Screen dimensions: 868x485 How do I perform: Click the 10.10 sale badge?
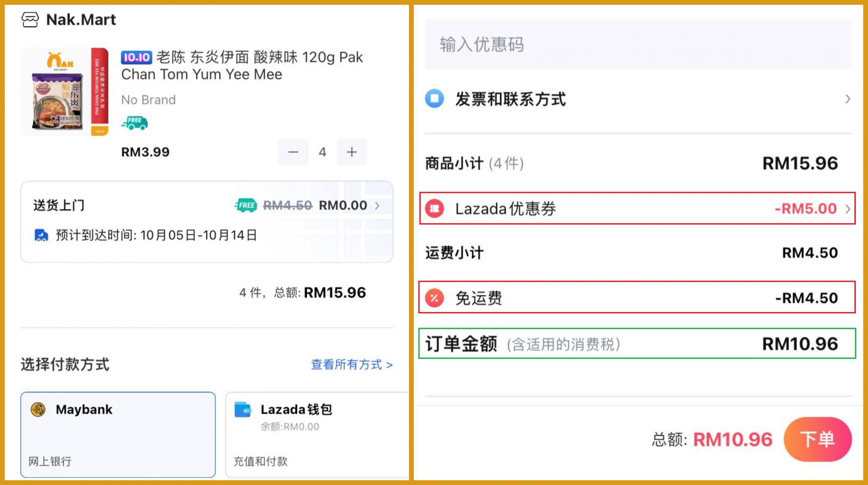pyautogui.click(x=136, y=57)
